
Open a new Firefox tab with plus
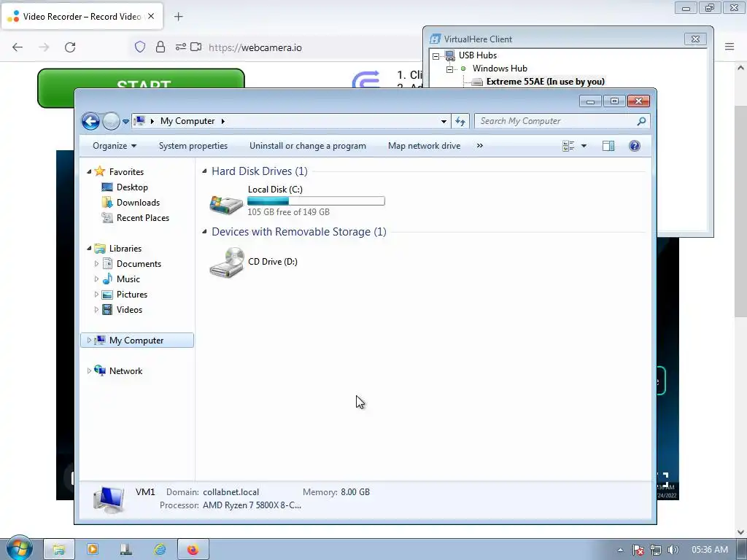(179, 17)
